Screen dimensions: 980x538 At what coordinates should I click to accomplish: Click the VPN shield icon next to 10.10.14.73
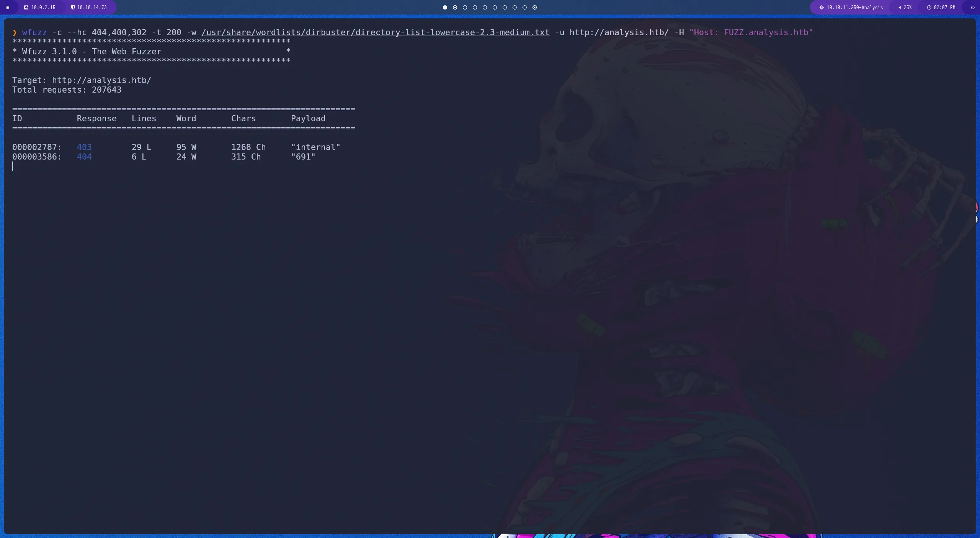click(x=73, y=7)
